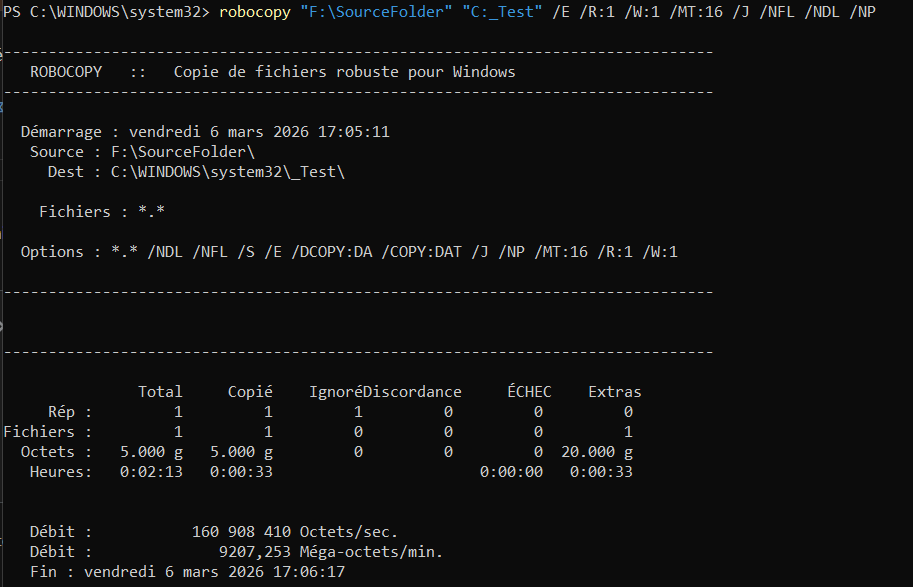Click the Copié column header
913x587 pixels.
[250, 392]
